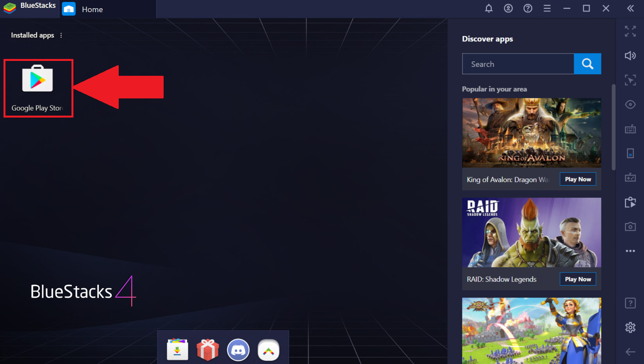
Task: Click the back arrow in sidebar
Action: 630,352
